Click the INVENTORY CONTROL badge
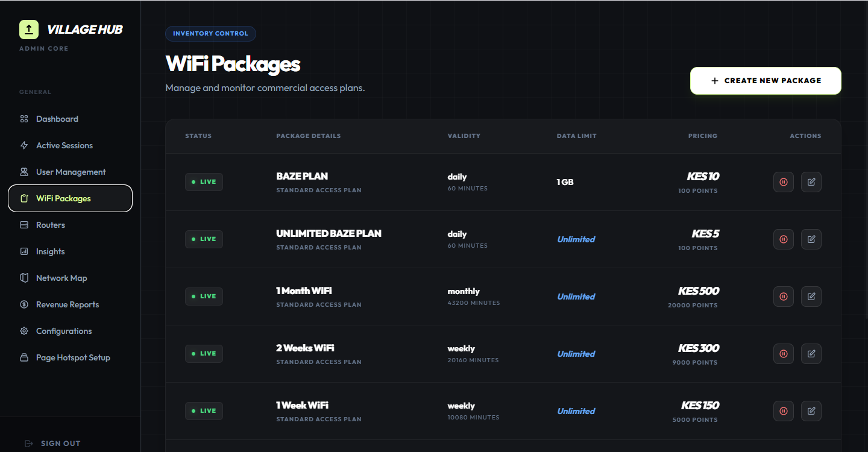The width and height of the screenshot is (868, 452). tap(210, 34)
